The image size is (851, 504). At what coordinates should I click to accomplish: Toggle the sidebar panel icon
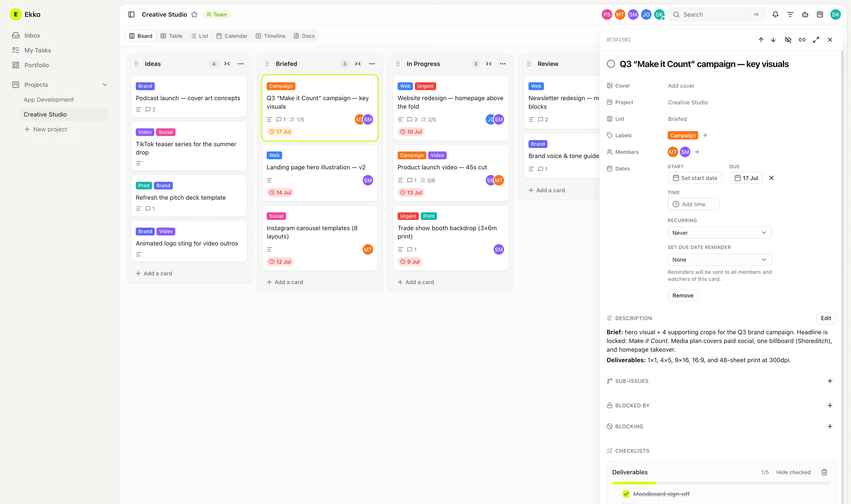[x=131, y=14]
